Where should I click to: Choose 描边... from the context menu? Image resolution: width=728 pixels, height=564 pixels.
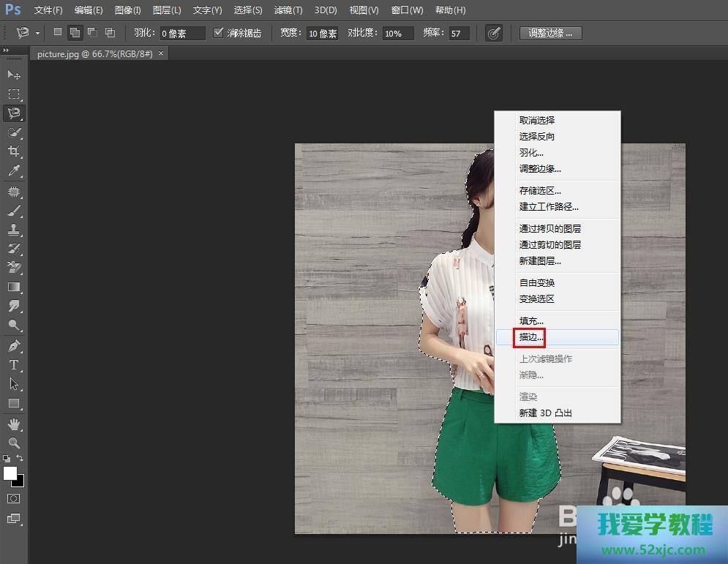[531, 337]
